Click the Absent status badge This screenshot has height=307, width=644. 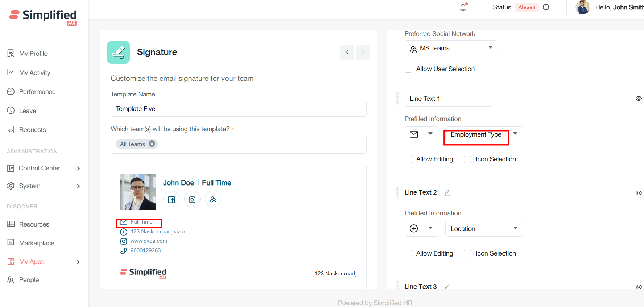pos(527,8)
